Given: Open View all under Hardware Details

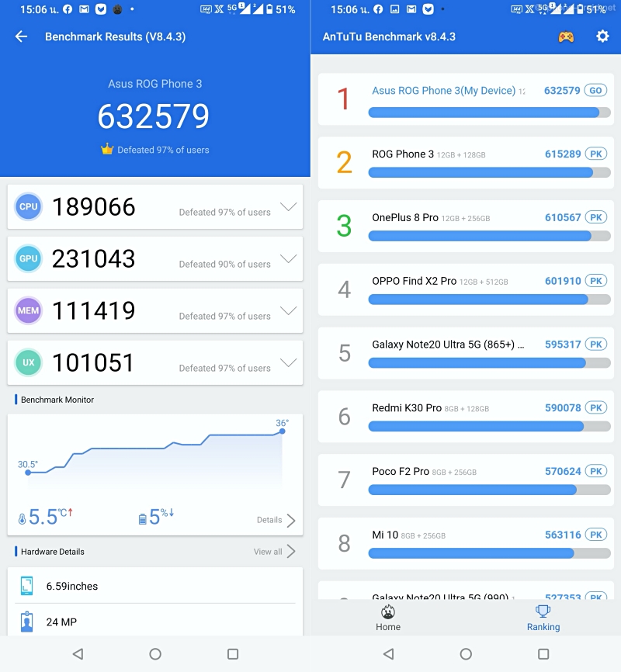Looking at the screenshot, I should tap(275, 552).
